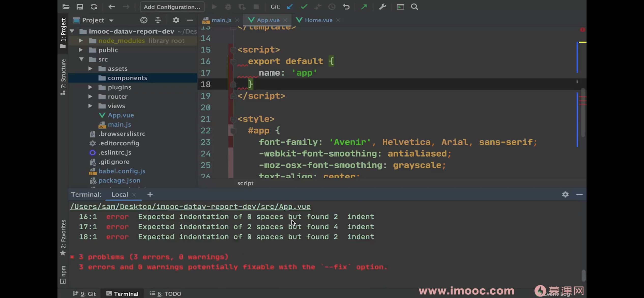
Task: Collapse the src folder
Action: [81, 59]
